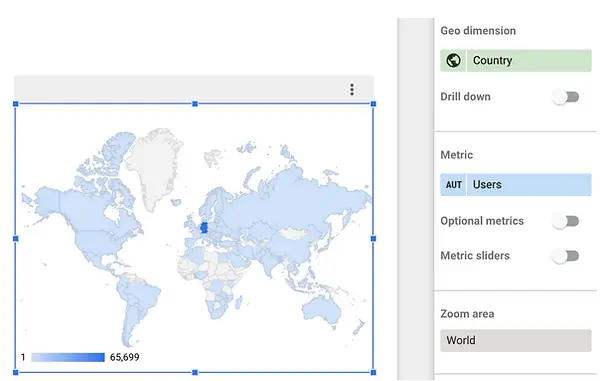This screenshot has height=381, width=600.
Task: Click the Metric section label
Action: 457,155
